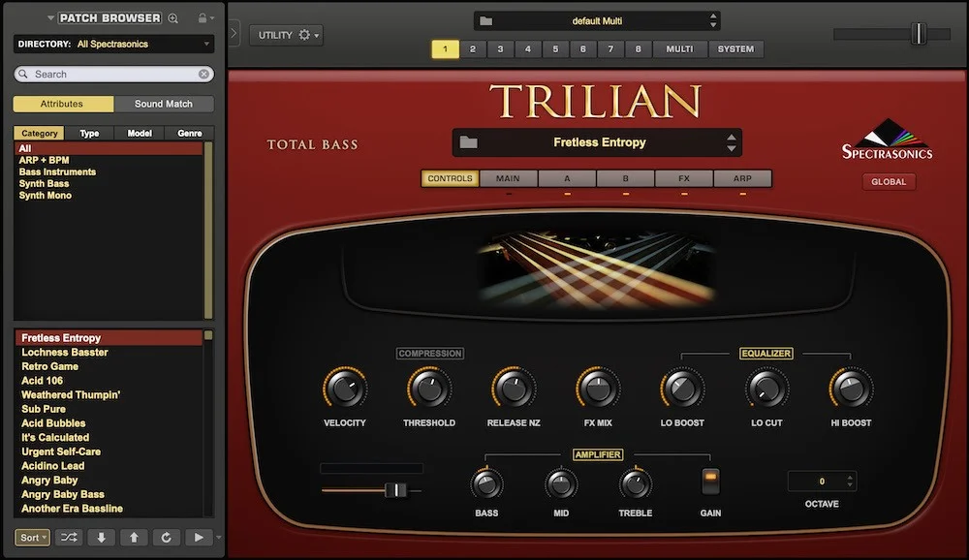Open the Fretless Entropy patch name menu

click(600, 142)
